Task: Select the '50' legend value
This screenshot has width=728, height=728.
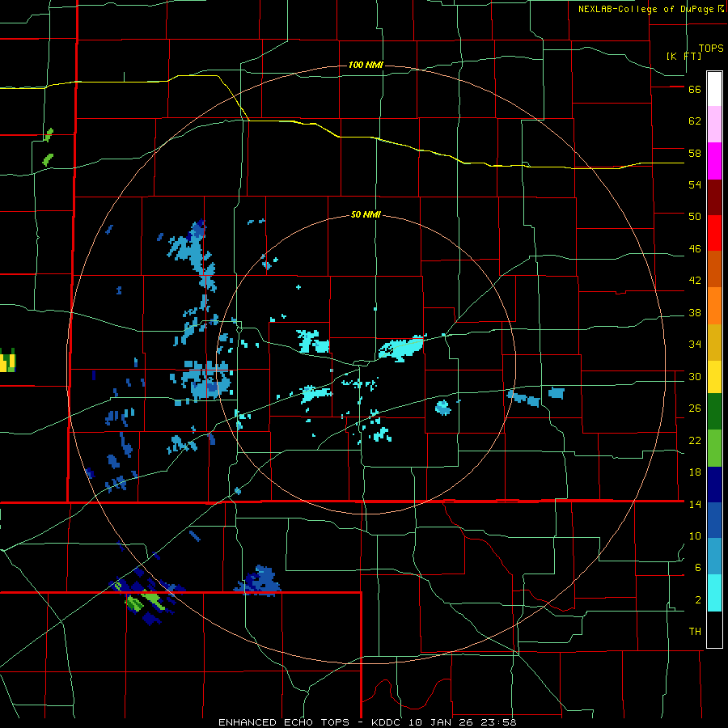Action: (695, 216)
